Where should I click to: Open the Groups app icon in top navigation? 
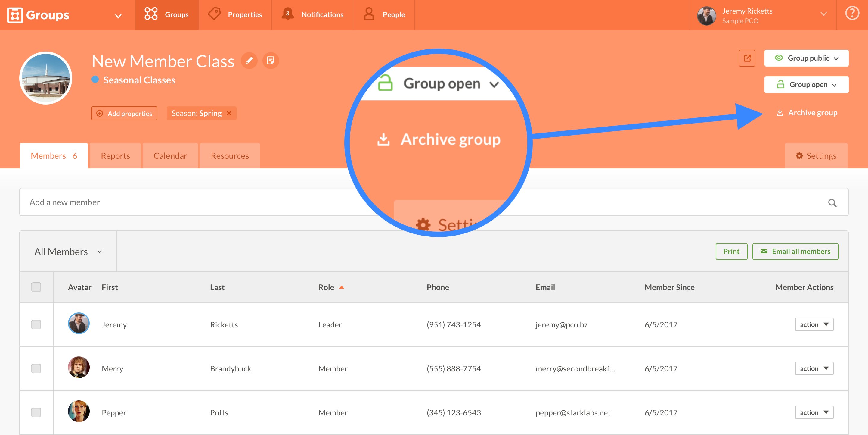(150, 14)
